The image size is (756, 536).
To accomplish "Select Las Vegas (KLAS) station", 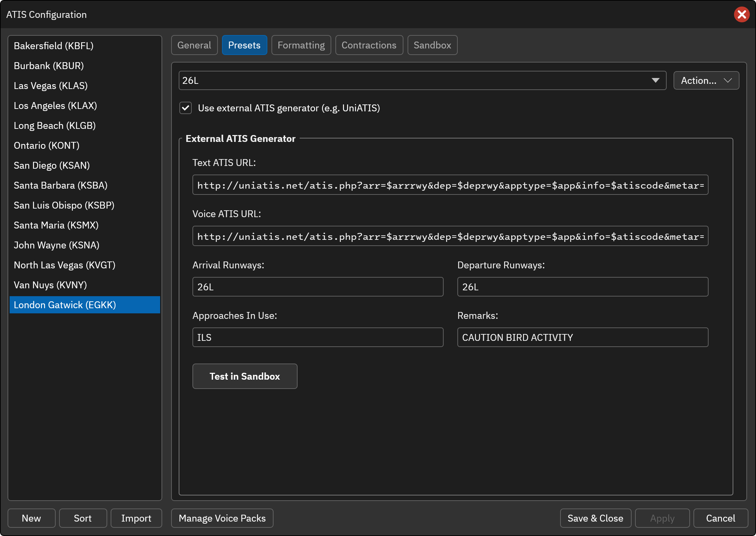I will (x=85, y=86).
